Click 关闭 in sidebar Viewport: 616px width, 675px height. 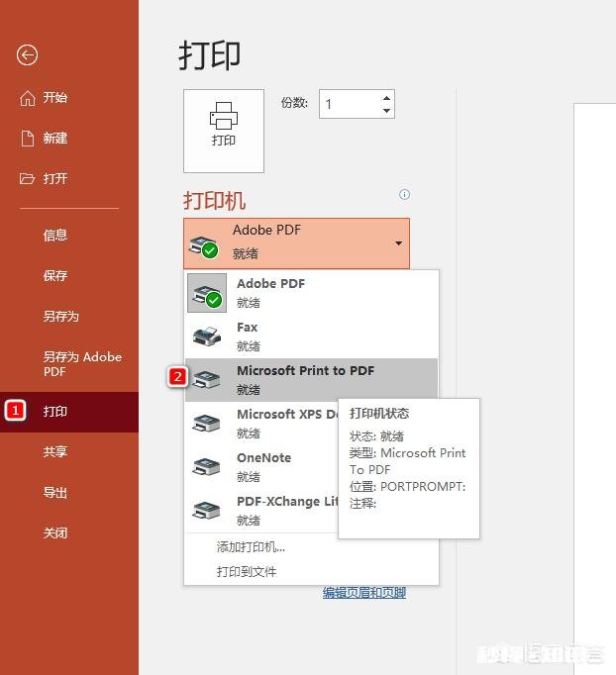click(55, 532)
